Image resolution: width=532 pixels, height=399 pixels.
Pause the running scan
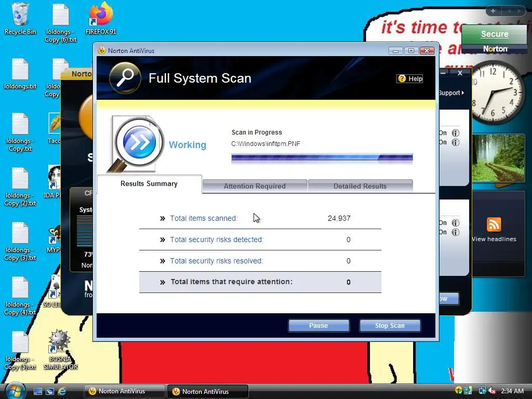pyautogui.click(x=318, y=325)
